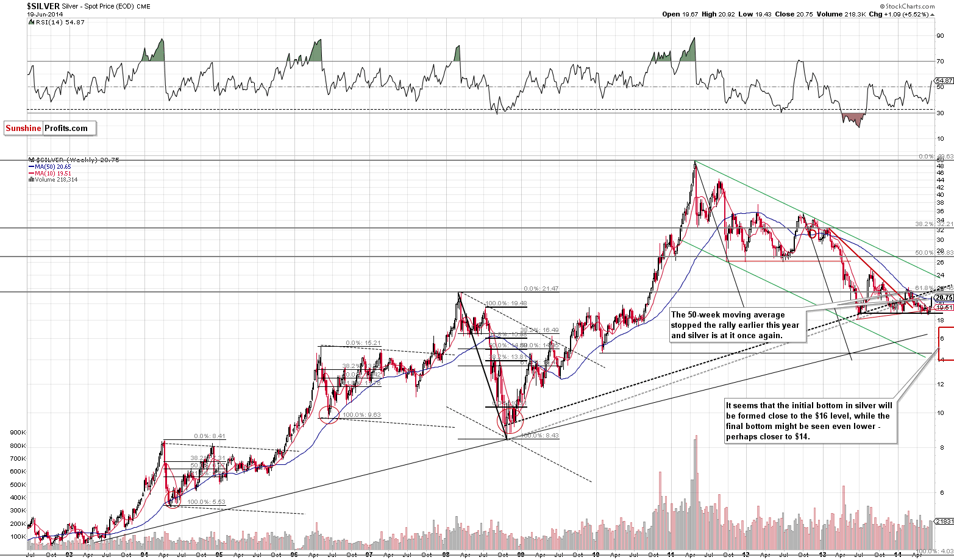Click the 900K volume axis label
Screen dimensions: 954x560
[18, 433]
